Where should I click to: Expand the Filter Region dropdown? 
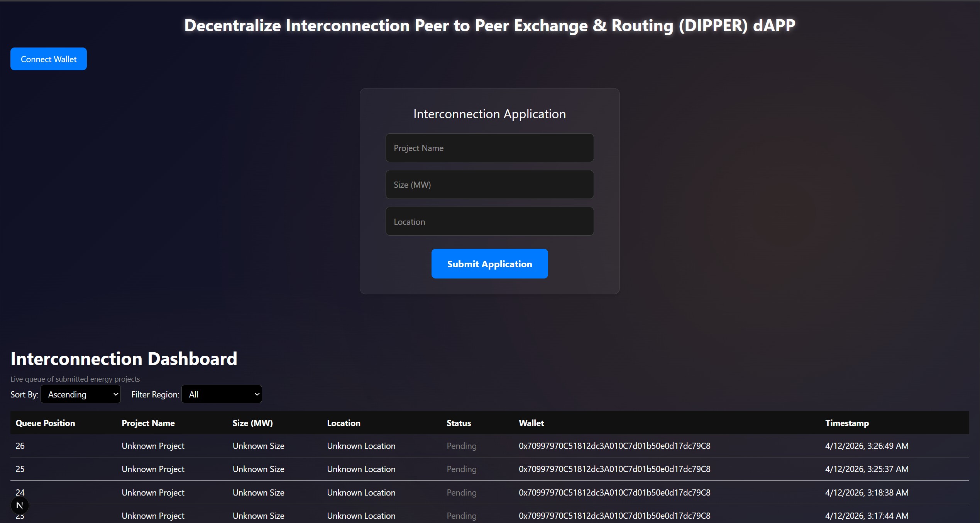tap(222, 394)
